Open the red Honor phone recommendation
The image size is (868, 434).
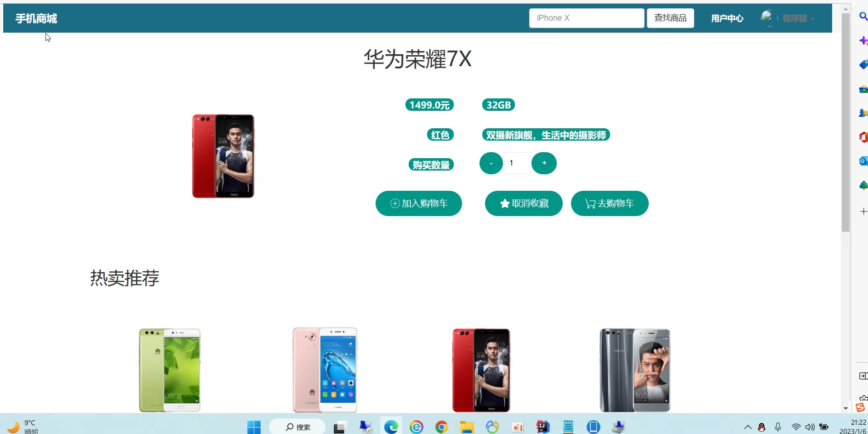481,370
